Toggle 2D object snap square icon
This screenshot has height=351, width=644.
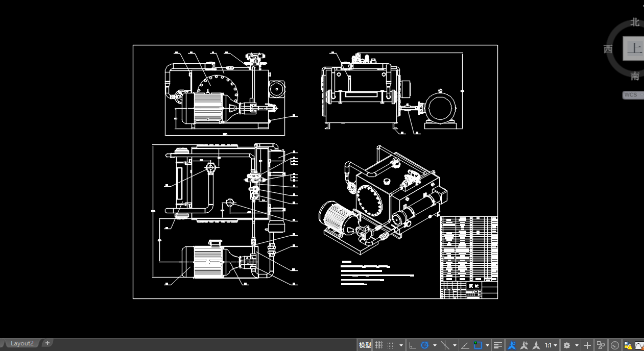pyautogui.click(x=478, y=345)
